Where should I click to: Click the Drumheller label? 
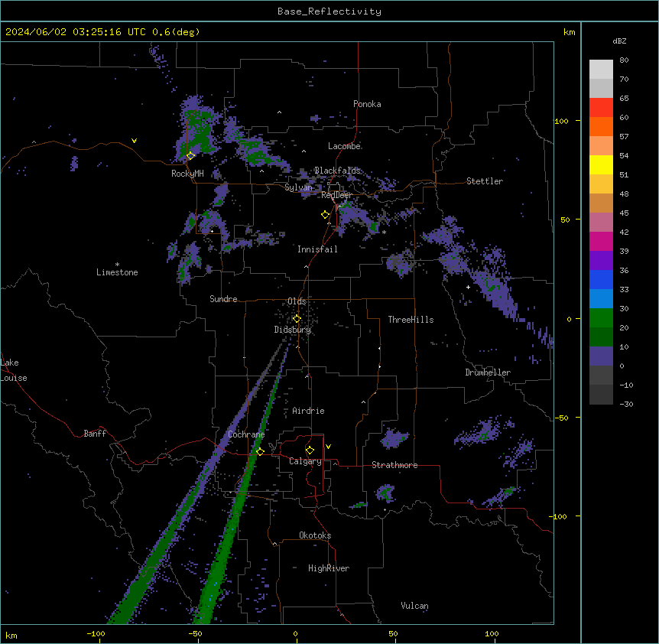coord(488,372)
